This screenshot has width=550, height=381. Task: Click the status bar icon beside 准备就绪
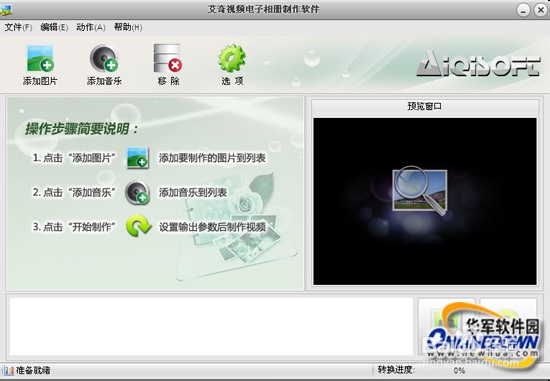coord(8,370)
